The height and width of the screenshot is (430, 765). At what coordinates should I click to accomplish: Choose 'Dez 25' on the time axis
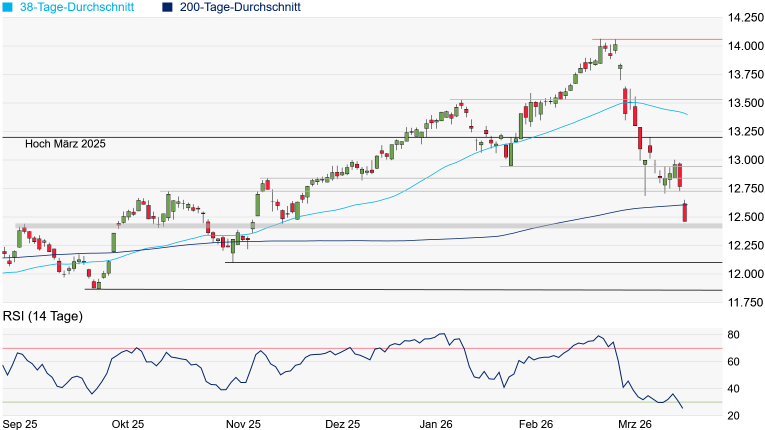[342, 424]
